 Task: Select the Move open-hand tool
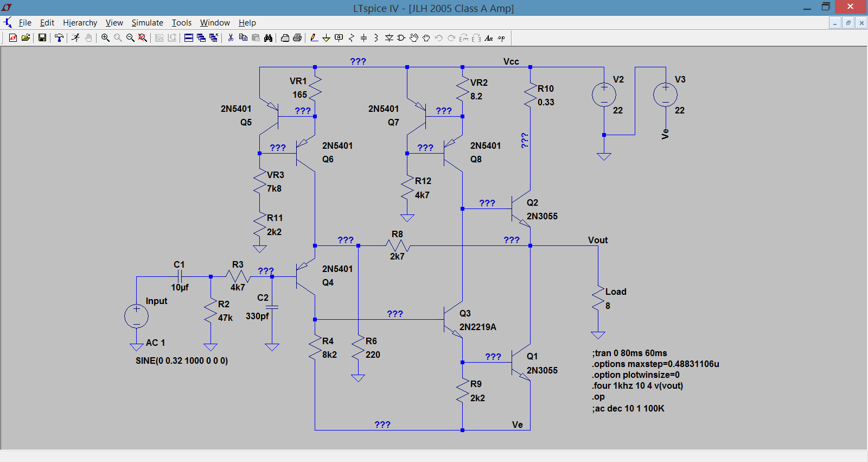[414, 38]
